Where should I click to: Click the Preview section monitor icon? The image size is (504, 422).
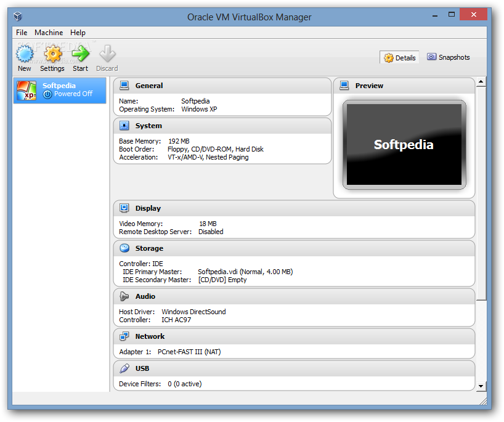tap(344, 86)
